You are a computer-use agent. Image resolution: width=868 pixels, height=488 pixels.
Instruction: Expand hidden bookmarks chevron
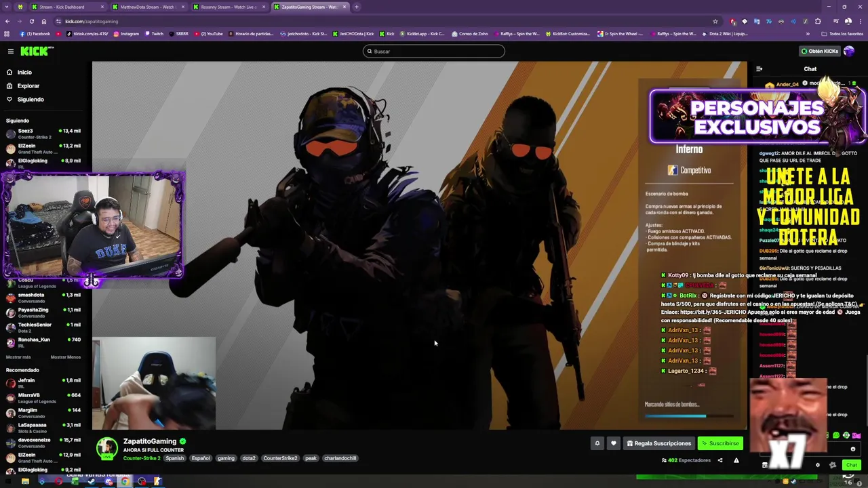(x=808, y=34)
